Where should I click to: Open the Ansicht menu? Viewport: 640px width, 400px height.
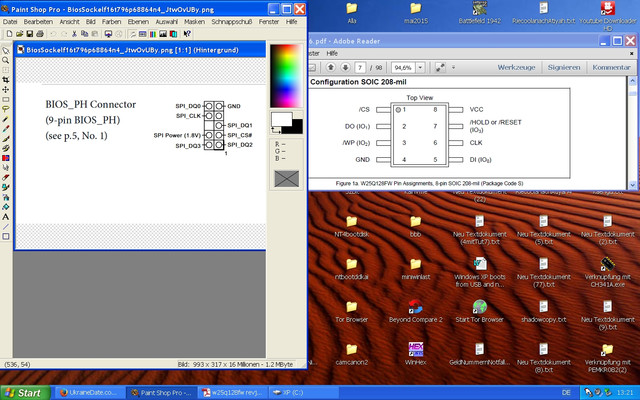(x=69, y=22)
